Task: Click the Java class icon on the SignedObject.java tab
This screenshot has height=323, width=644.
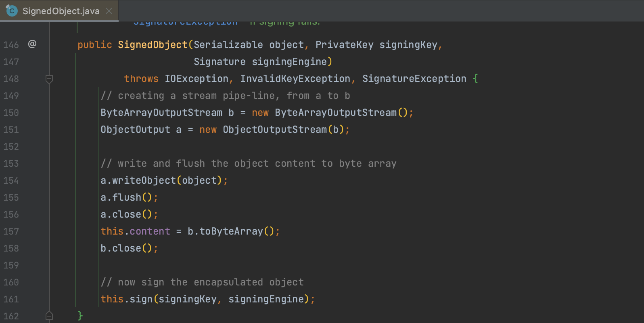Action: tap(12, 11)
